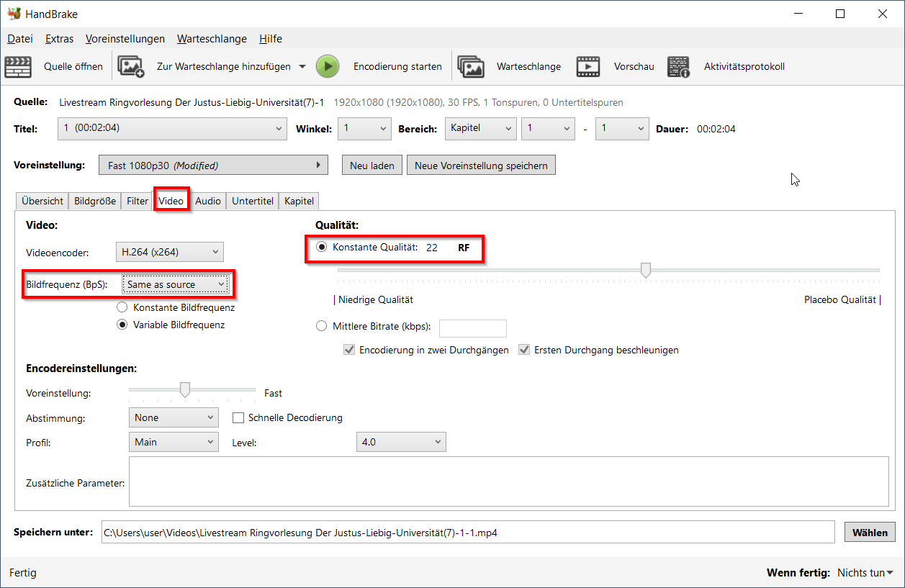Expand the Bildfrequenz Same as source dropdown
905x588 pixels.
click(176, 285)
